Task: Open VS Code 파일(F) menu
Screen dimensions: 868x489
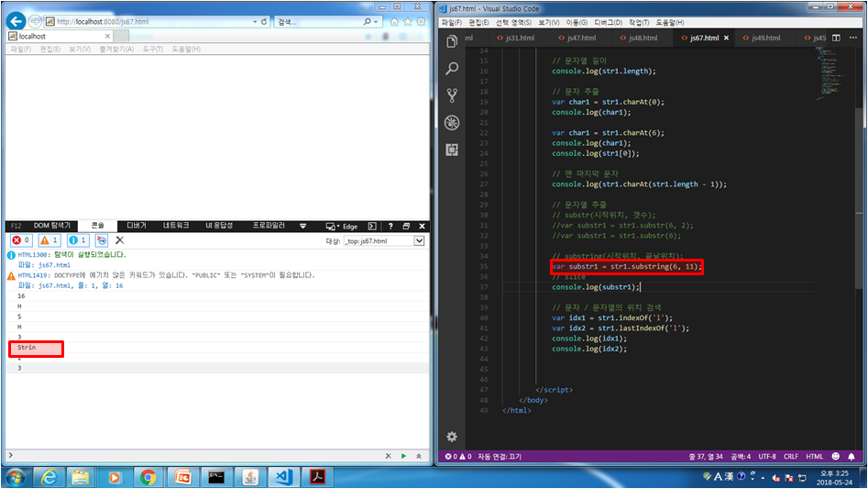Action: point(451,22)
